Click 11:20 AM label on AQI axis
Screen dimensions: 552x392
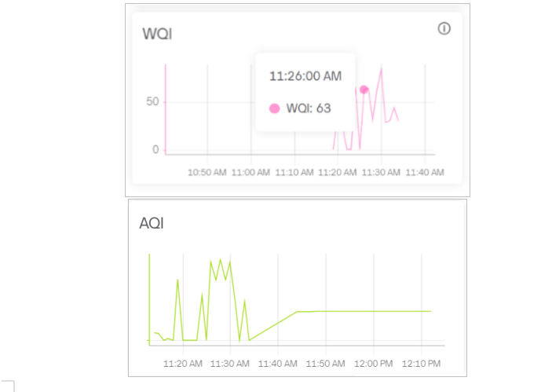point(183,364)
